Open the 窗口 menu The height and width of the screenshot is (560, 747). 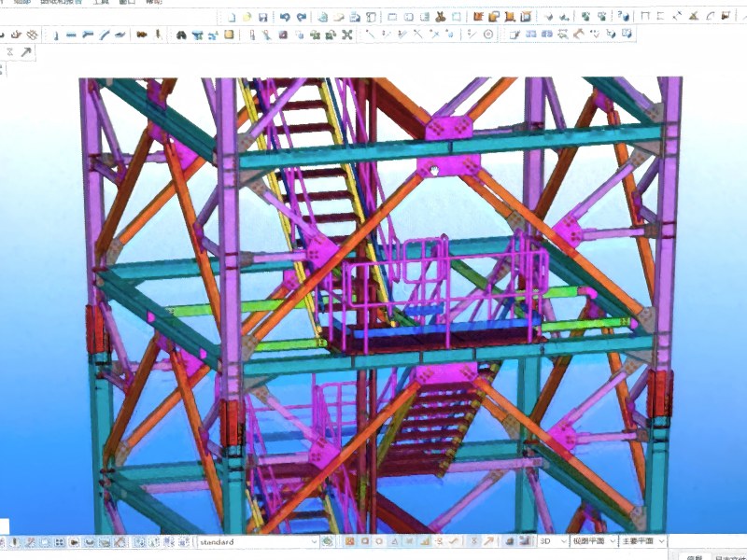pos(128,3)
